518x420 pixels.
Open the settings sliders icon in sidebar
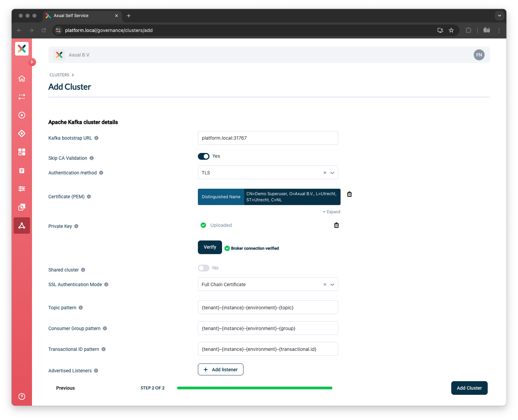coord(21,189)
